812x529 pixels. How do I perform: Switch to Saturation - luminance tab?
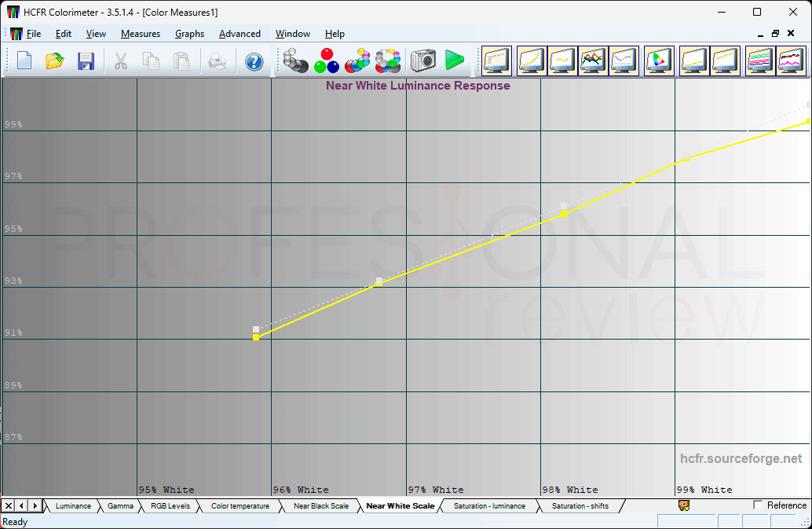[489, 506]
